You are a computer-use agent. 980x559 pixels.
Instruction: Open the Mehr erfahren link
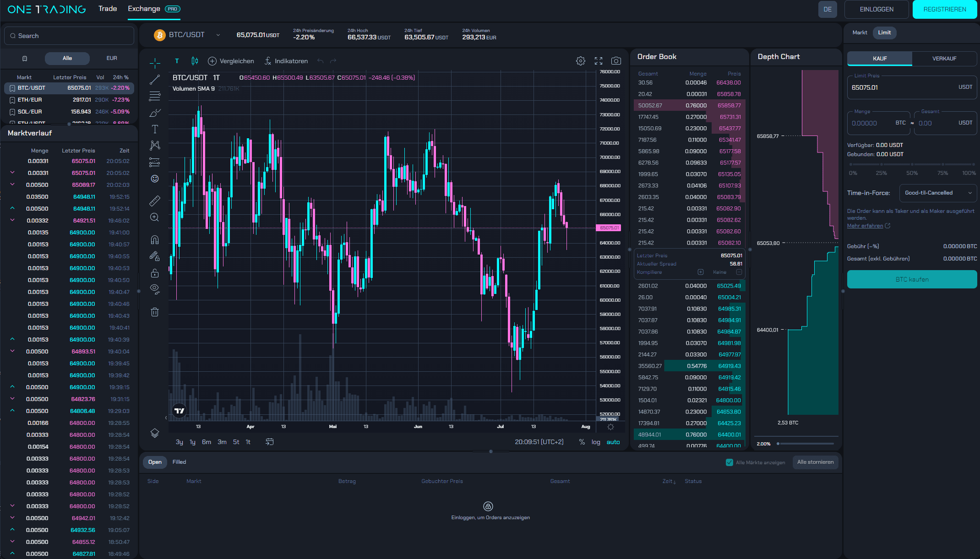click(x=868, y=226)
